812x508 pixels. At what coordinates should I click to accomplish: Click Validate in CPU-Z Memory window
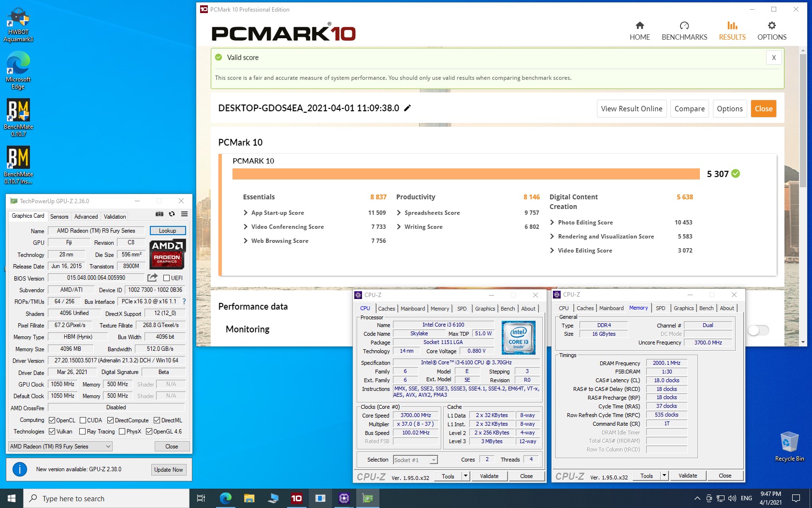(687, 476)
